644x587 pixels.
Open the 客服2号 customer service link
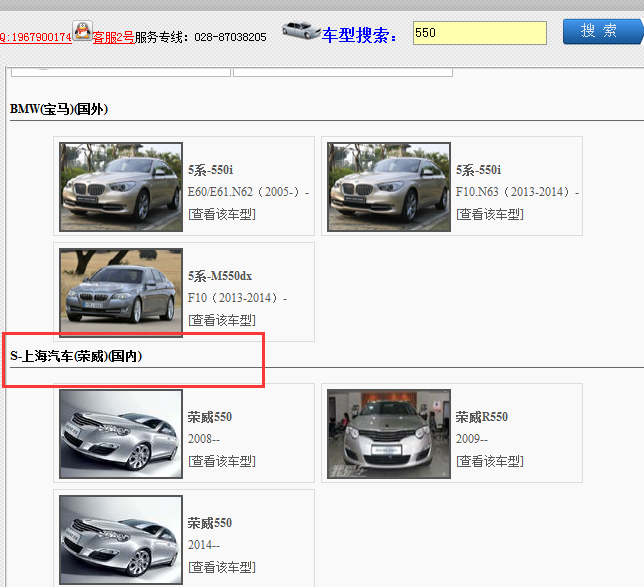pyautogui.click(x=114, y=37)
